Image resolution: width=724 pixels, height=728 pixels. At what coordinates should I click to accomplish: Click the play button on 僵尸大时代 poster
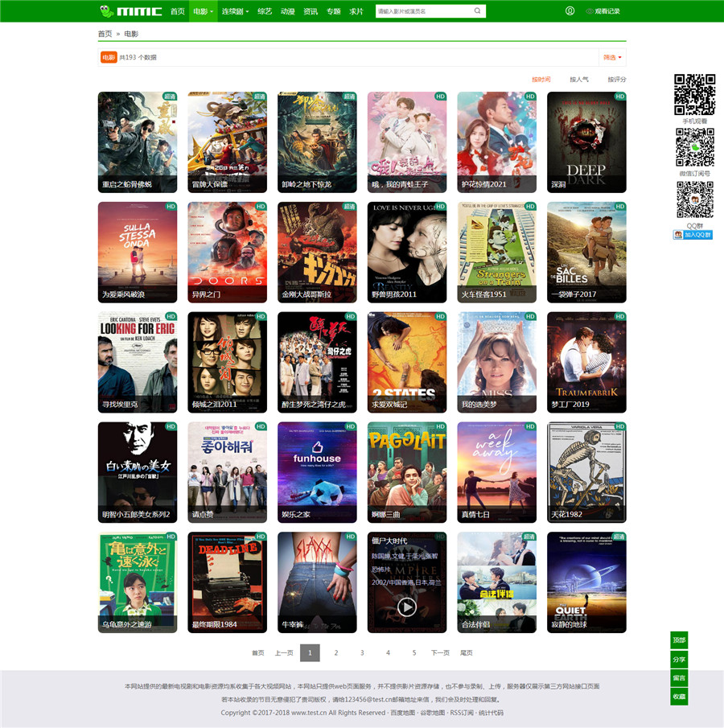click(407, 607)
